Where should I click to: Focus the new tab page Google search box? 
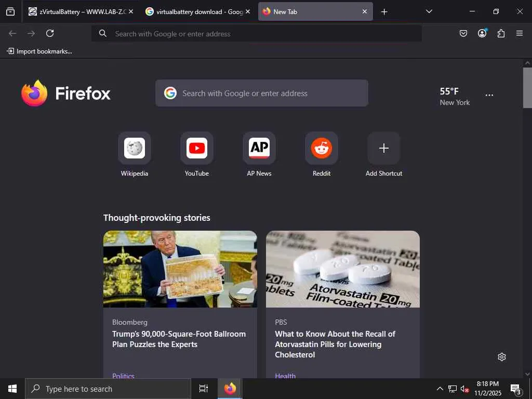coord(262,93)
